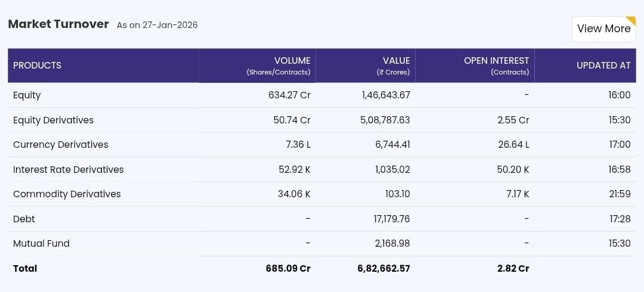The image size is (644, 292).
Task: Click the VOLUME column header
Action: [292, 61]
